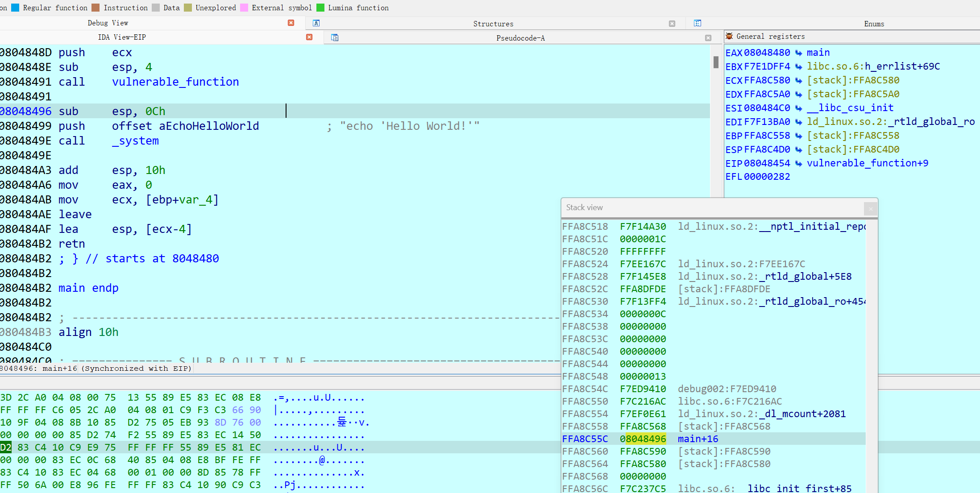
Task: Click offset aEchoHelloWorld operand
Action: (x=185, y=126)
